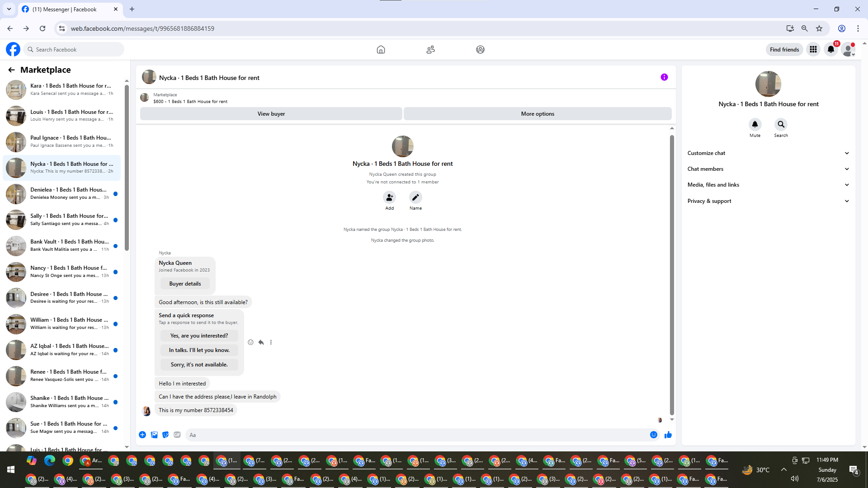The width and height of the screenshot is (868, 488).
Task: Click Search icon in chat info panel
Action: click(781, 124)
